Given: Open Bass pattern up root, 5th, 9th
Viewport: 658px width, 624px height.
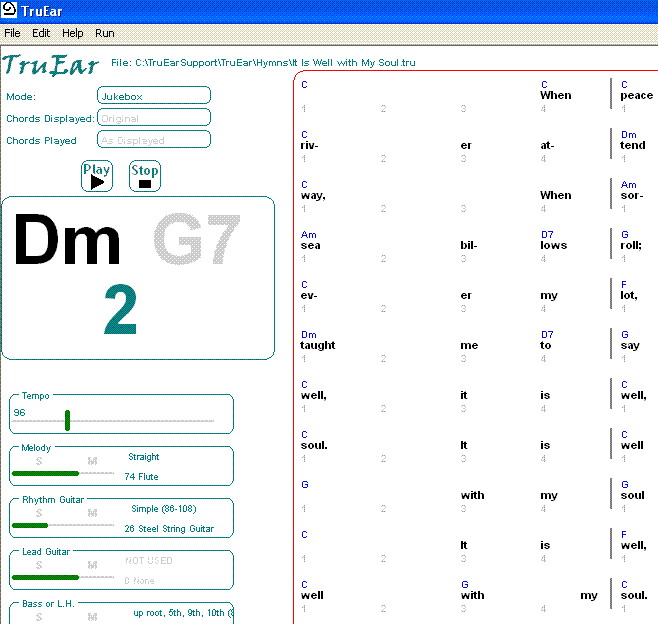Looking at the screenshot, I should tap(183, 613).
